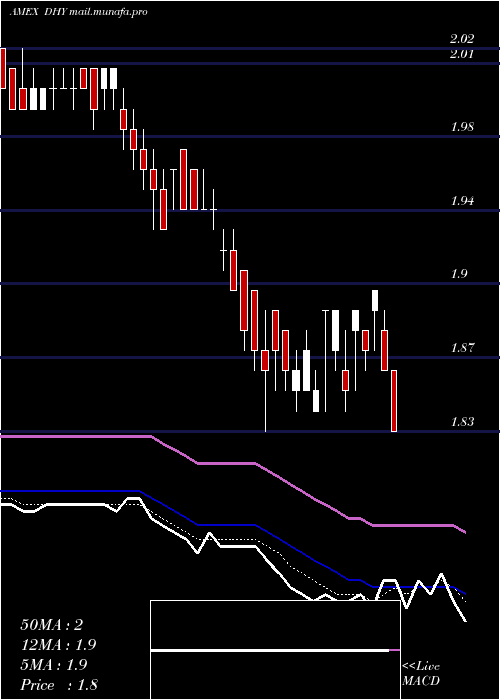Click the 1.87 price axis label
The height and width of the screenshot is (700, 500).
click(462, 348)
